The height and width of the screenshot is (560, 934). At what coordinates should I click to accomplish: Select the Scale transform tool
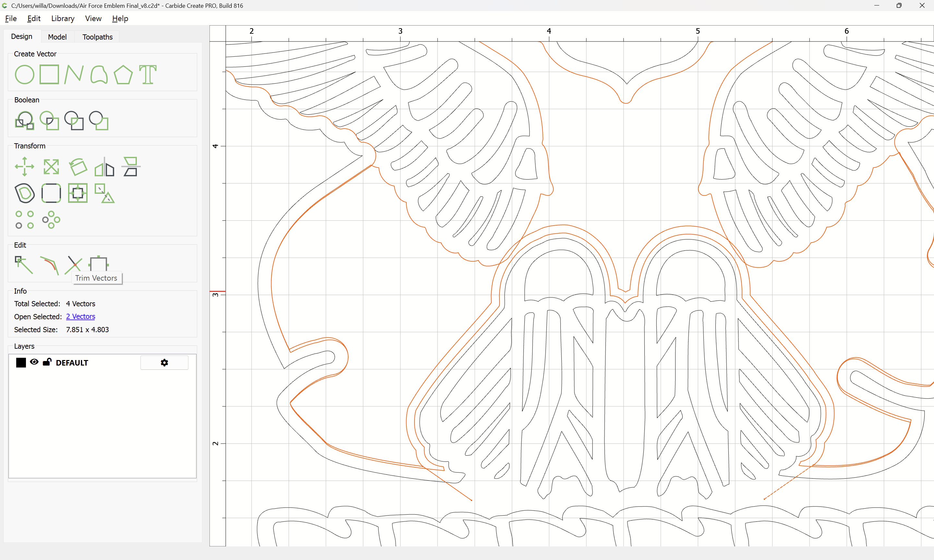pos(51,167)
